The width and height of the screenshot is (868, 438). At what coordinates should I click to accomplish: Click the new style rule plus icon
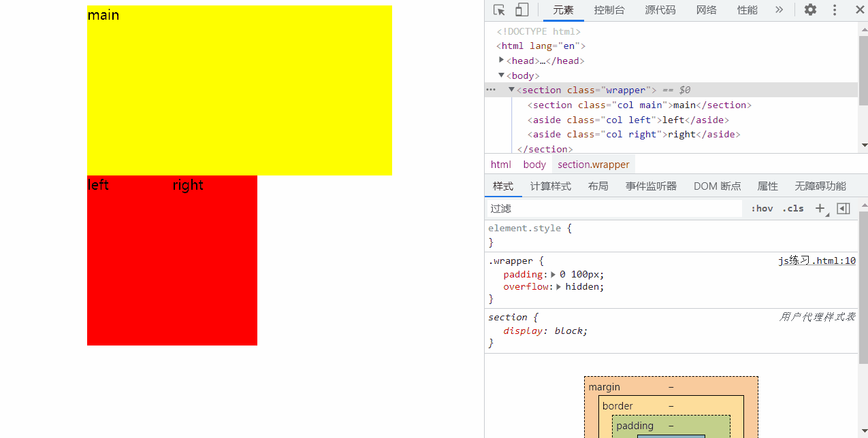[820, 208]
